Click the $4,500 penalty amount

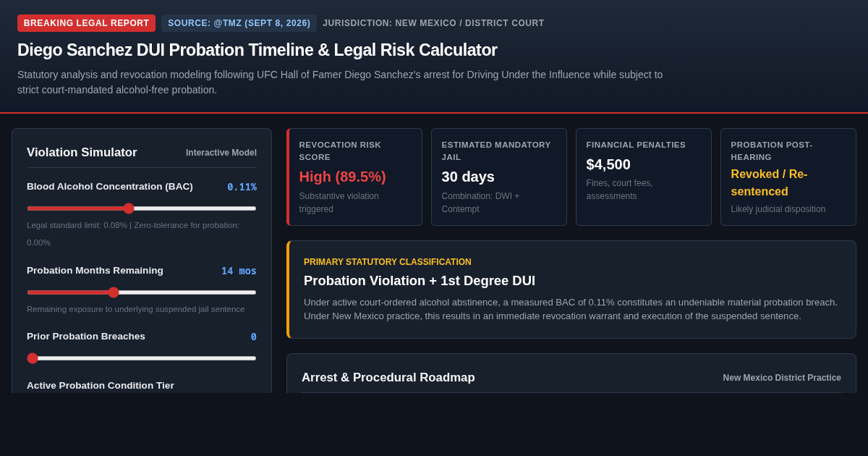tap(608, 164)
